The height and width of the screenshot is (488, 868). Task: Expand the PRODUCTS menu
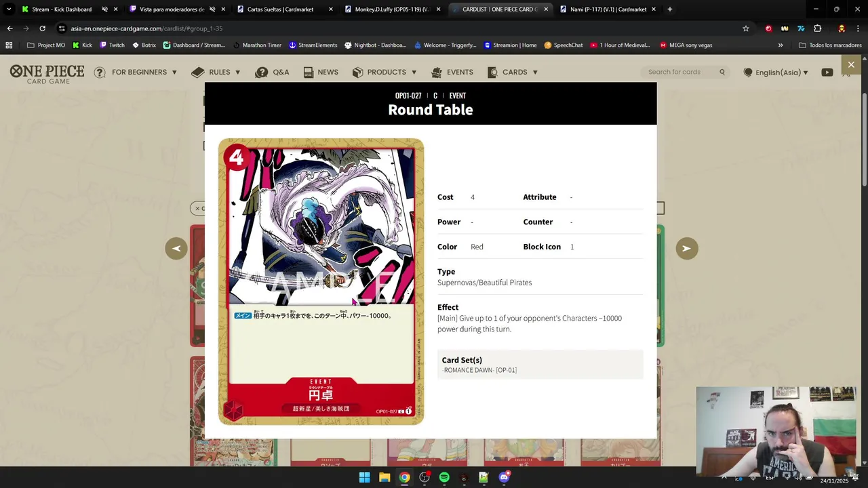(x=384, y=72)
